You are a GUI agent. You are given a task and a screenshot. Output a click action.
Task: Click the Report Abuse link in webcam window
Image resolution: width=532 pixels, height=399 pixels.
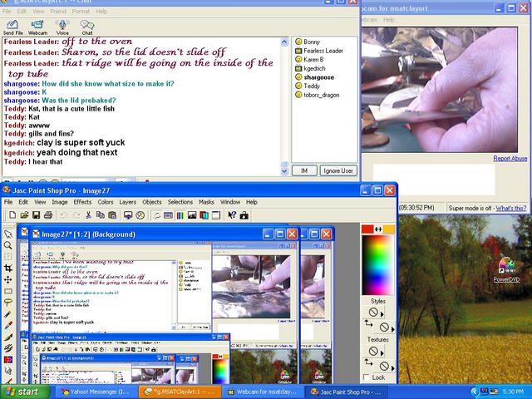(x=510, y=159)
